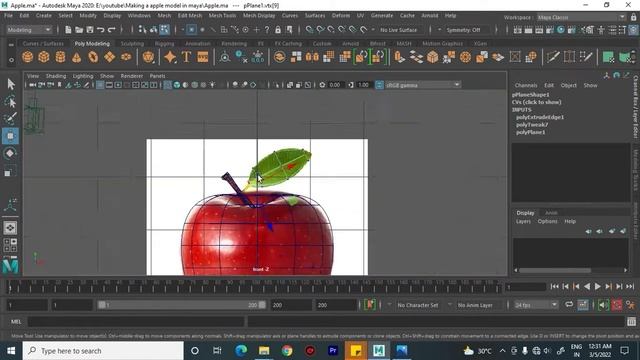Open the Channels menu in Channel Box
This screenshot has height=360, width=640.
tap(526, 85)
